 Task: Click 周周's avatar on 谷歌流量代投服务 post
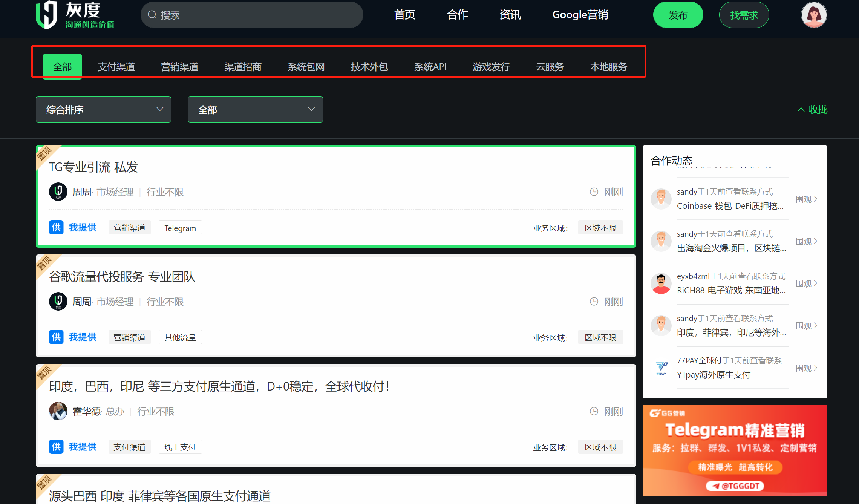[58, 302]
